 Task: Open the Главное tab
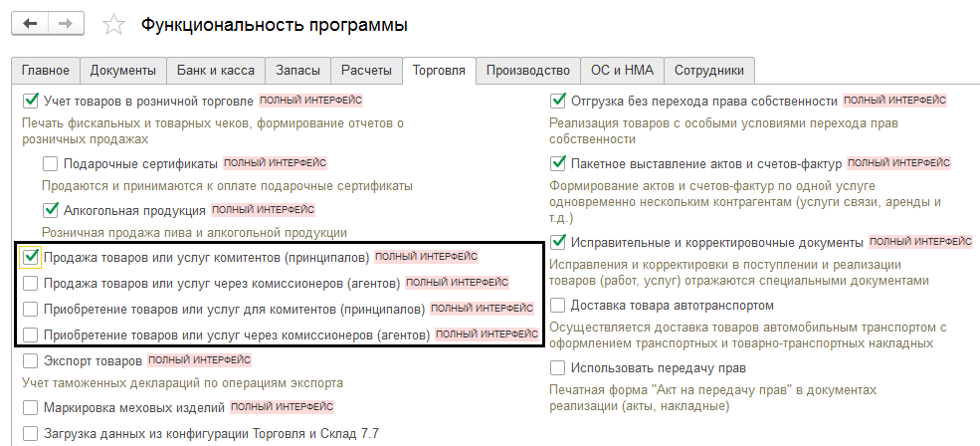46,70
